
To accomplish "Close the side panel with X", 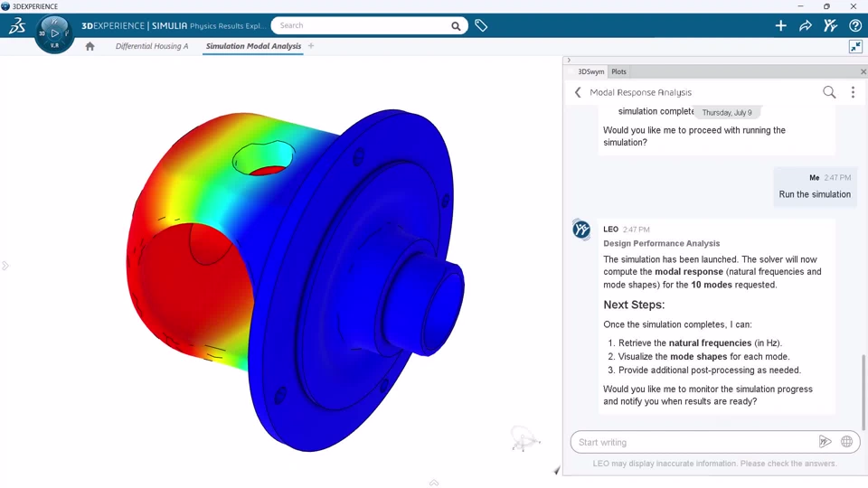I will pos(863,72).
